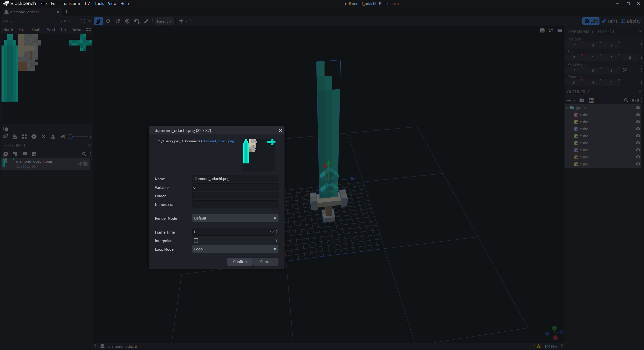Hide the group via its eye icon

pyautogui.click(x=638, y=108)
